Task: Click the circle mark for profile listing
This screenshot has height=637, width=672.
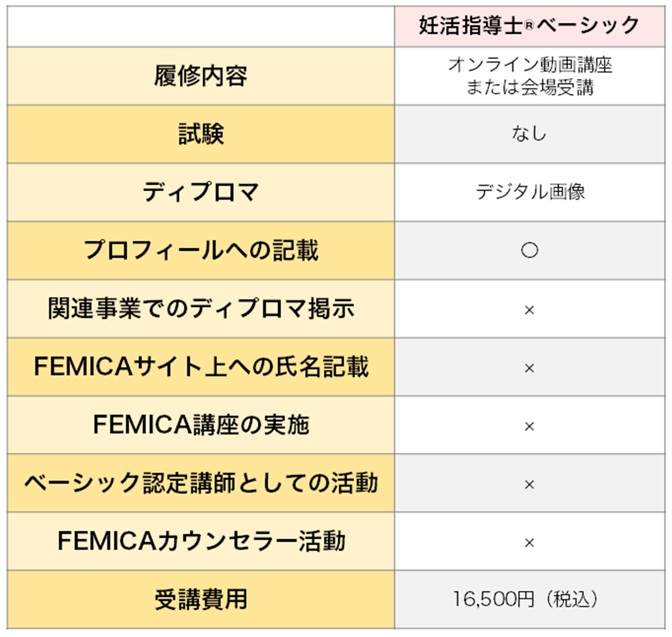Action: pos(529,250)
